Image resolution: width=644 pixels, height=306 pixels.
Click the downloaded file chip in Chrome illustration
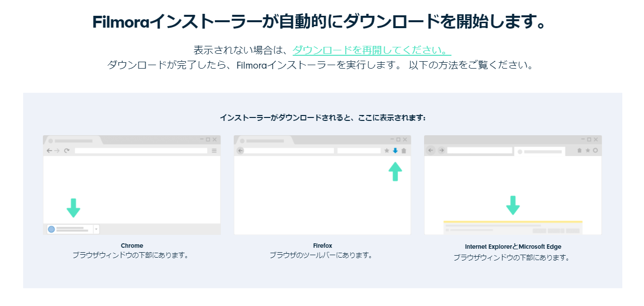[x=73, y=229]
